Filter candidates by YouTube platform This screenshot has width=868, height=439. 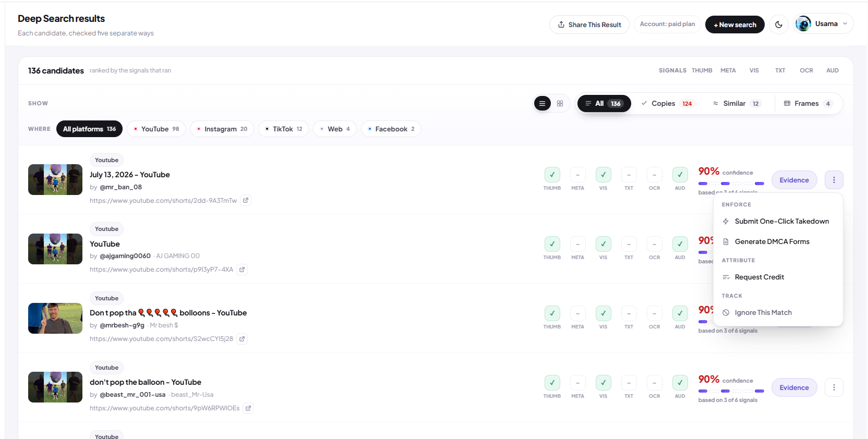pos(156,129)
